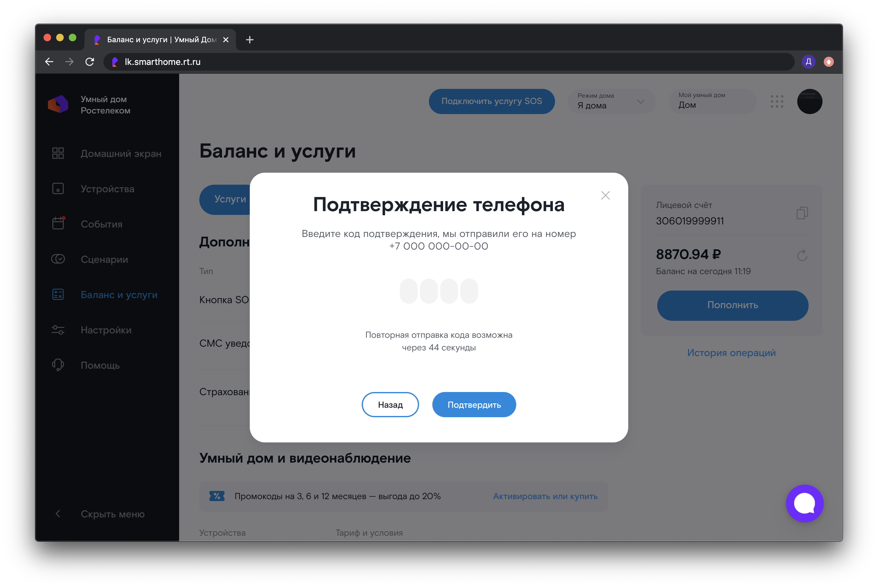Confirm the code with Подтвердить
Screen dimensions: 878x588
pyautogui.click(x=474, y=405)
